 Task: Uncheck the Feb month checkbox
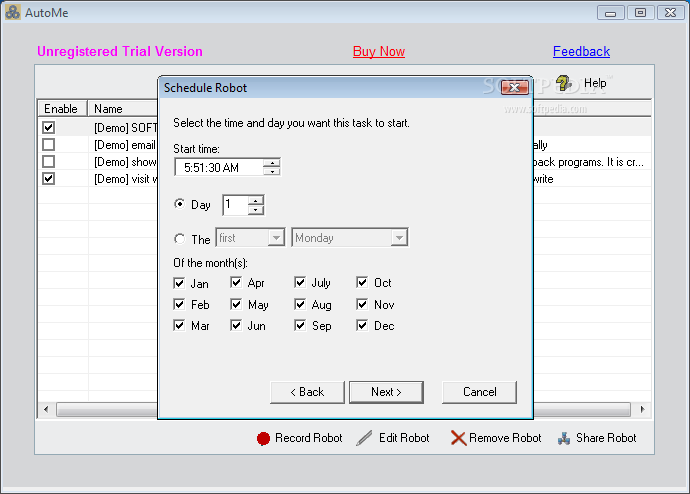[179, 304]
